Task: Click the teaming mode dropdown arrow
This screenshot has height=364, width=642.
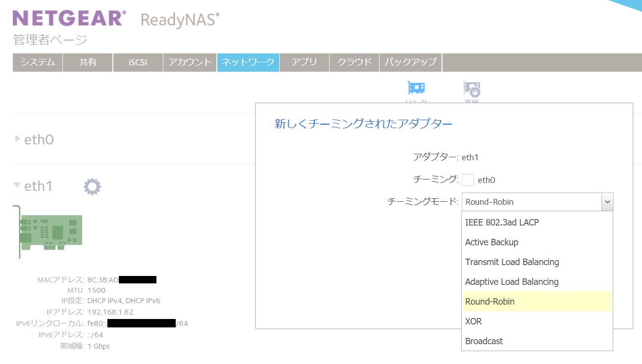Action: click(608, 202)
